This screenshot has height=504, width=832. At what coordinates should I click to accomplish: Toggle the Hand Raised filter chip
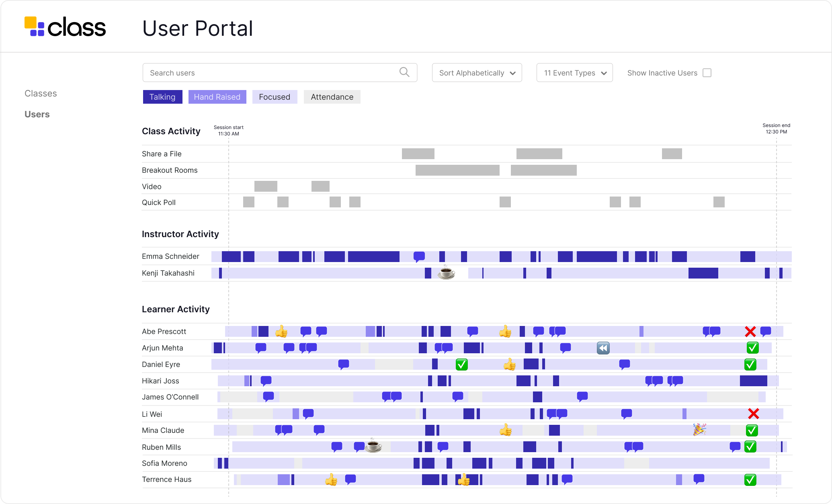tap(217, 97)
